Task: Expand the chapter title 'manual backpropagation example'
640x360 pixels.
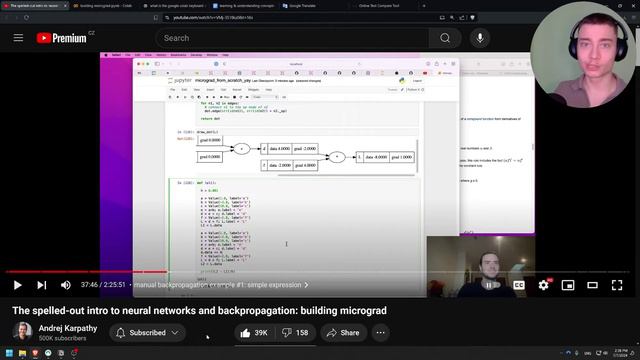Action: pos(221,285)
